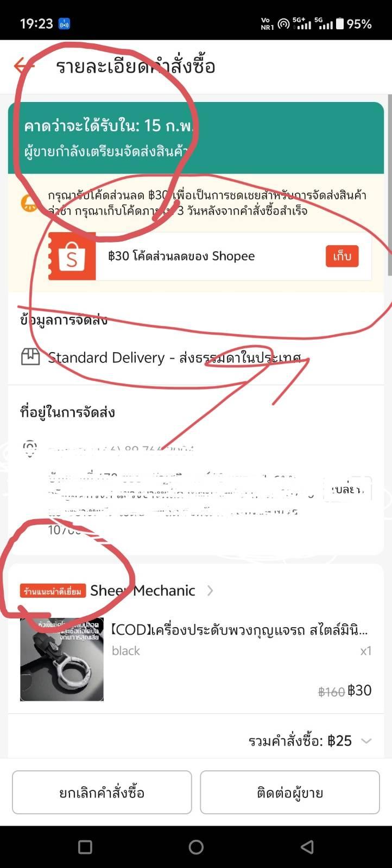Image resolution: width=392 pixels, height=868 pixels.
Task: Tap the green expected delivery banner
Action: pyautogui.click(x=196, y=138)
